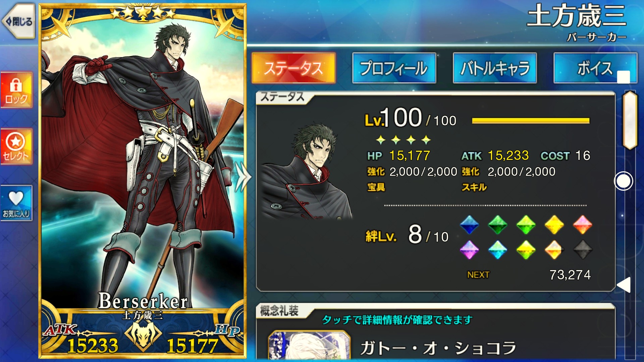Image resolution: width=644 pixels, height=362 pixels.
Task: Open the プロフィール tab
Action: point(394,68)
